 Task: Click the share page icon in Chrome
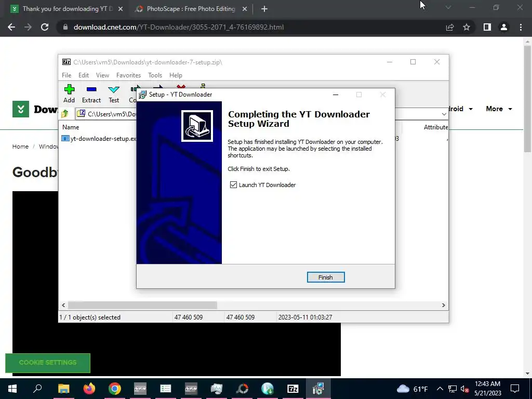(450, 27)
